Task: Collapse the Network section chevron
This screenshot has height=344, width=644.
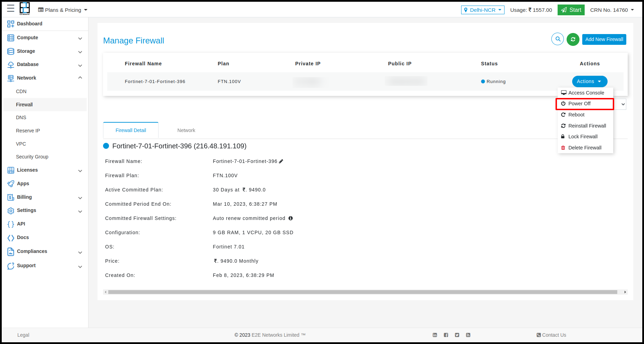Action: [x=80, y=78]
